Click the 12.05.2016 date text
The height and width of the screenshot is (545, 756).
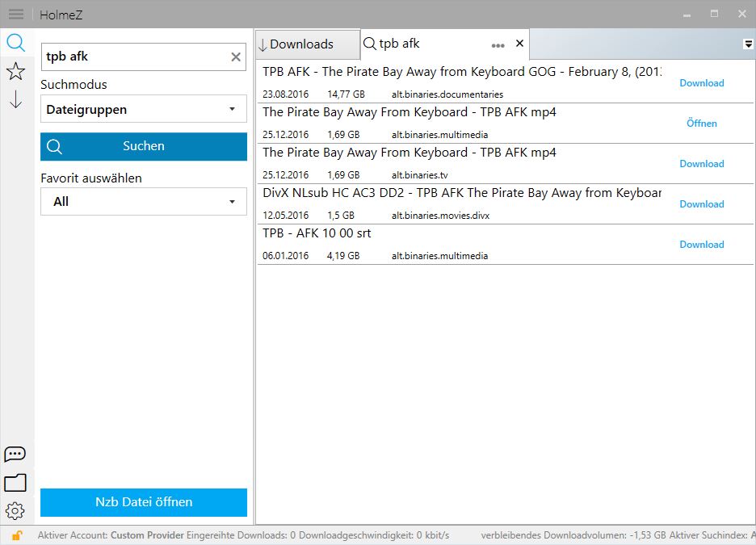click(285, 216)
